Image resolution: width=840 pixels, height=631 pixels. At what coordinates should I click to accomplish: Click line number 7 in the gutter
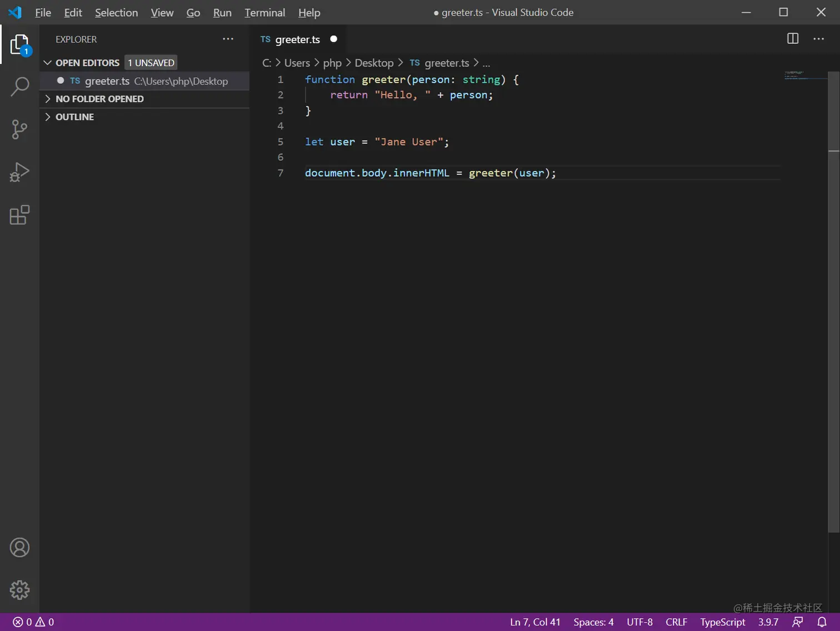[x=281, y=173]
